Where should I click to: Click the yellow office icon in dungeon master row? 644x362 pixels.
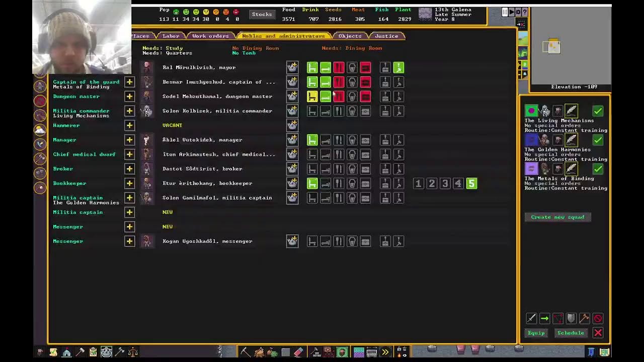[312, 96]
